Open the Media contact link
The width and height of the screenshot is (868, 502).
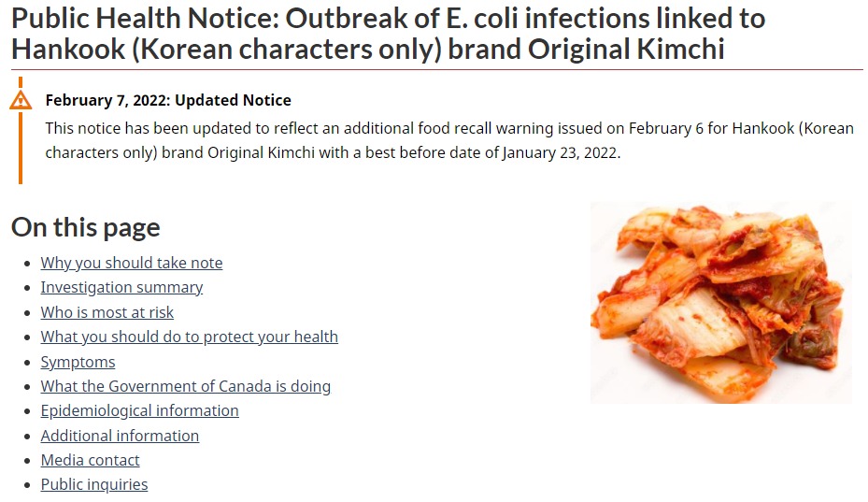point(90,460)
